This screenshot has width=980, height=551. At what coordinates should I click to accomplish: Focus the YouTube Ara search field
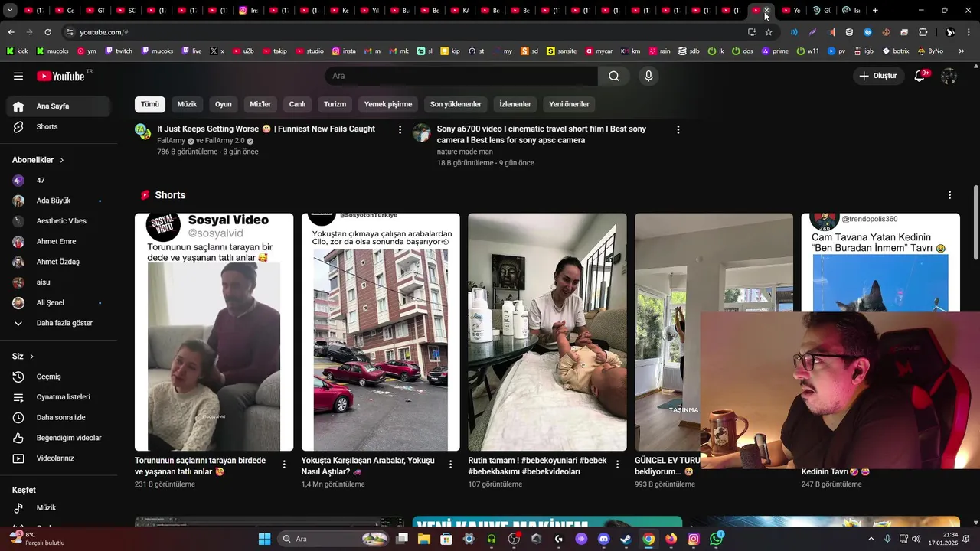(462, 76)
